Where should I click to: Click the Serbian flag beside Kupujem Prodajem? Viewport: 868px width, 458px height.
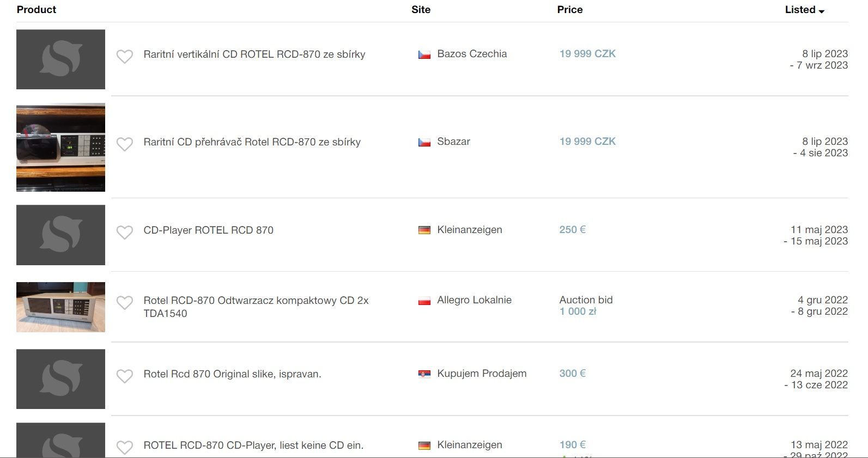(424, 374)
